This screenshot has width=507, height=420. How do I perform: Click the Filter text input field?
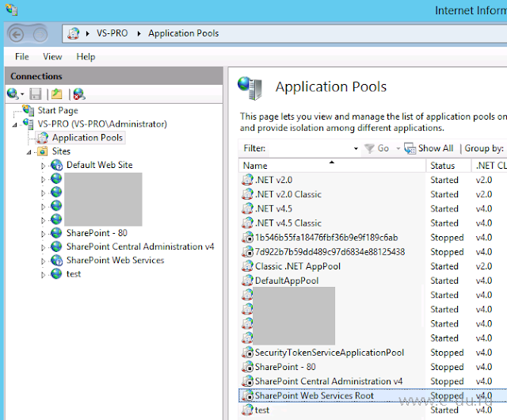point(310,148)
